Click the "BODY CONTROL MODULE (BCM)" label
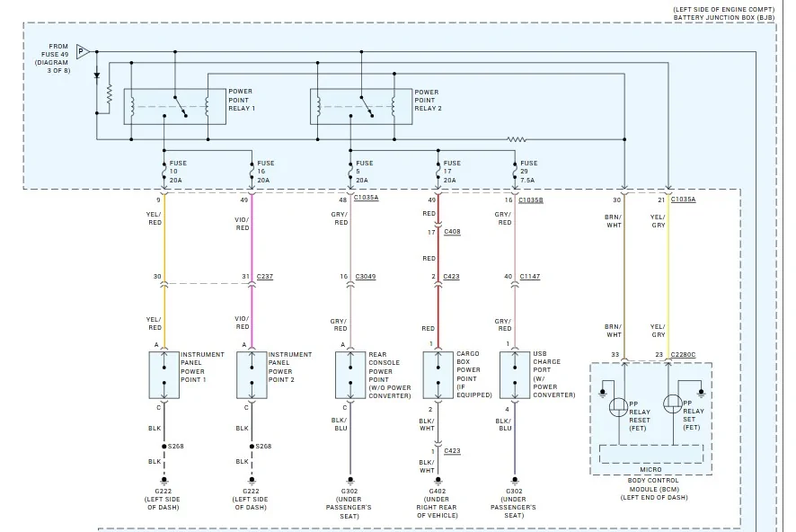The height and width of the screenshot is (532, 796). tap(653, 484)
